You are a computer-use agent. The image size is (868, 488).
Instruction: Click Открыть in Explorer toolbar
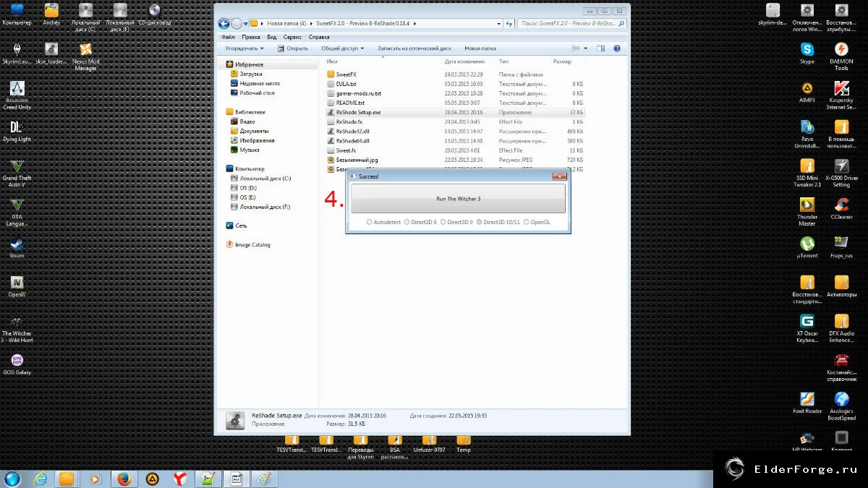[x=292, y=48]
